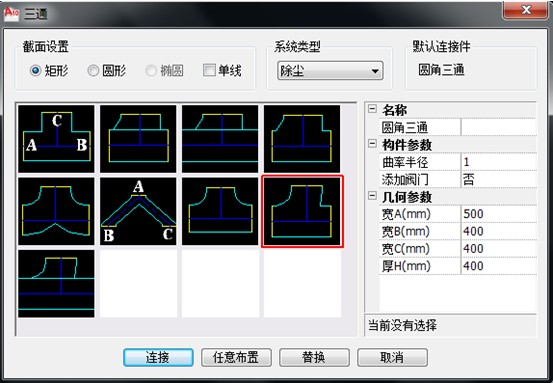Screen dimensions: 553x383
Task: Edit the 宽C(mm) value 400
Action: pos(498,249)
